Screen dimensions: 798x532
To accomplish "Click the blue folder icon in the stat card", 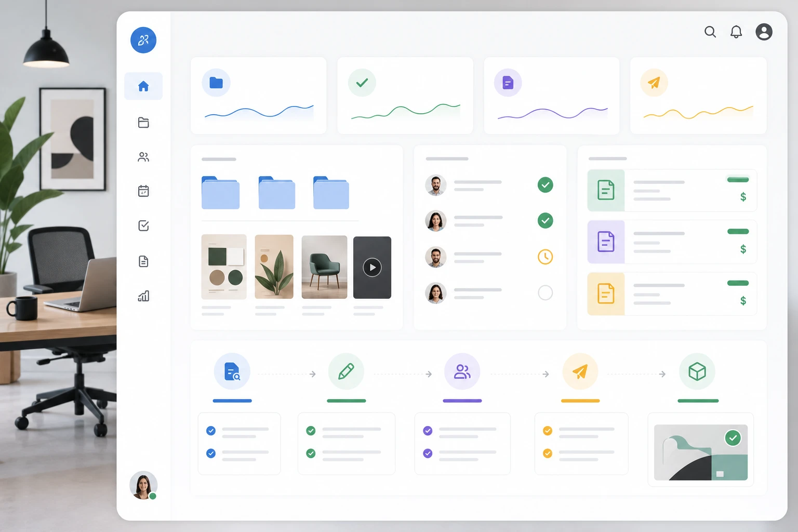I will 216,83.
